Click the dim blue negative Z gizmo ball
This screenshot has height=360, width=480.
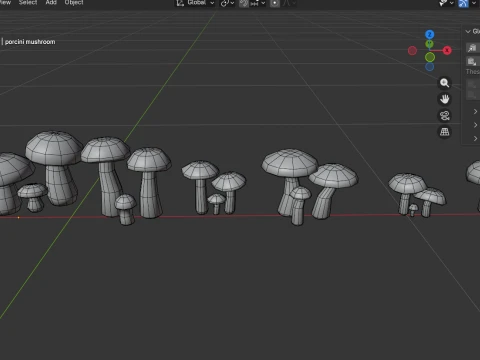[430, 67]
